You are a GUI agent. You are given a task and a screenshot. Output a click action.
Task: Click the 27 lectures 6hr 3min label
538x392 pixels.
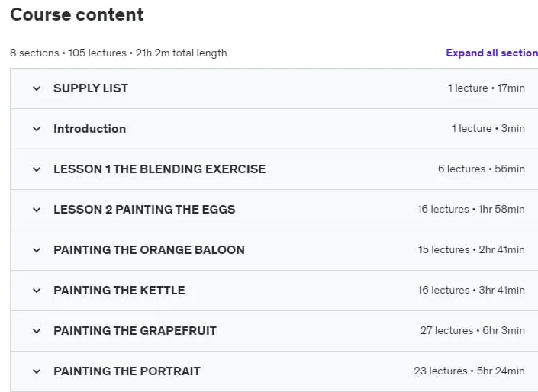472,331
